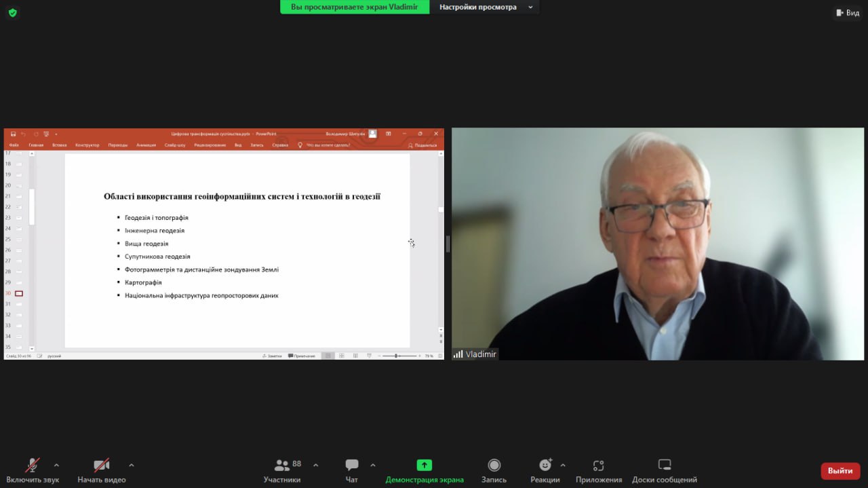Switch to Reading view in status bar

click(x=355, y=356)
